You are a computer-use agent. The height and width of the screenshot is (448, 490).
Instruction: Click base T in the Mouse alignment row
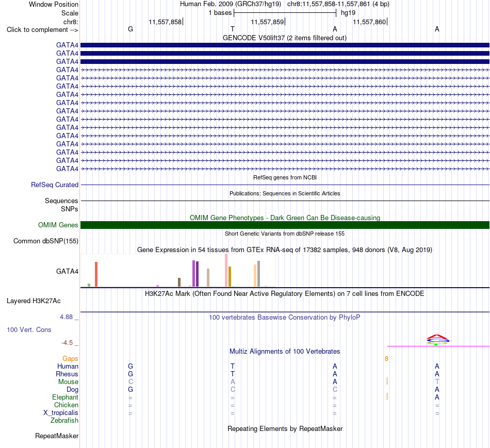(x=437, y=382)
